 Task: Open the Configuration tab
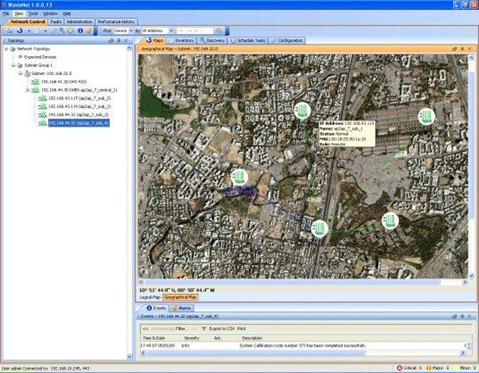coord(287,40)
